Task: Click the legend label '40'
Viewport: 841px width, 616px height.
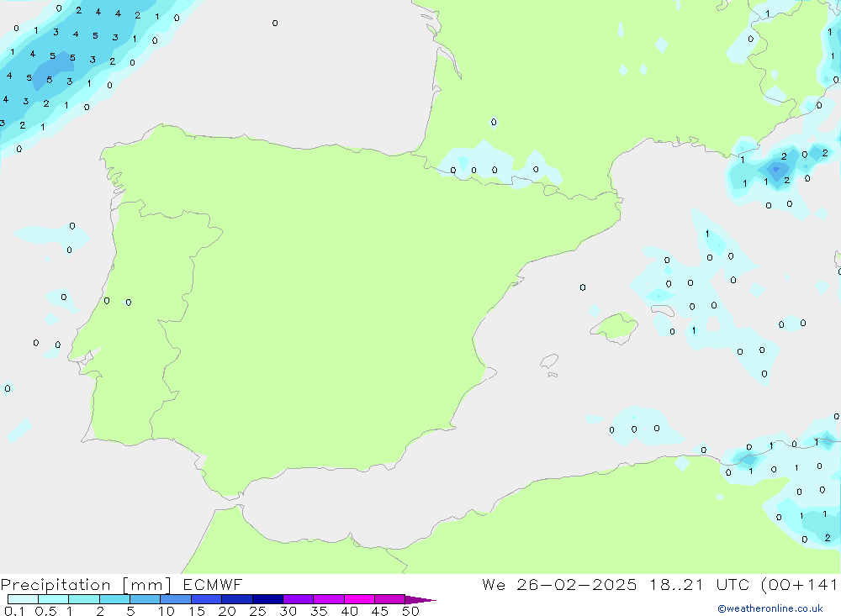Action: coord(350,611)
